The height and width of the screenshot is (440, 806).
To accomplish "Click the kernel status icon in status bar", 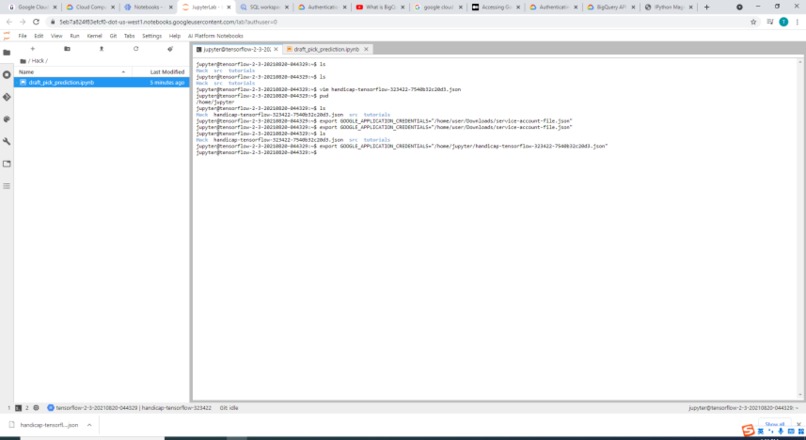I will 36,408.
